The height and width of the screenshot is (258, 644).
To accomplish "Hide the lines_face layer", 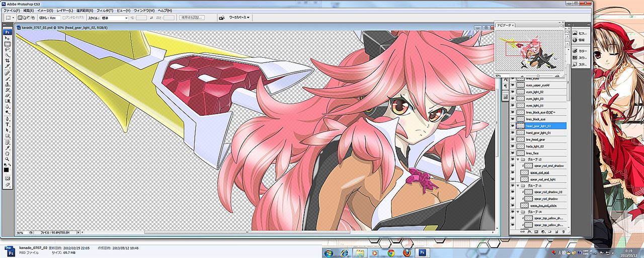I will 513,153.
